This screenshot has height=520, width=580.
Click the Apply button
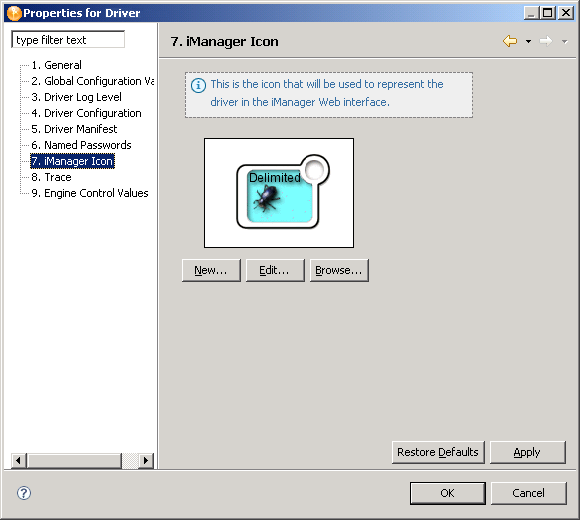click(528, 452)
